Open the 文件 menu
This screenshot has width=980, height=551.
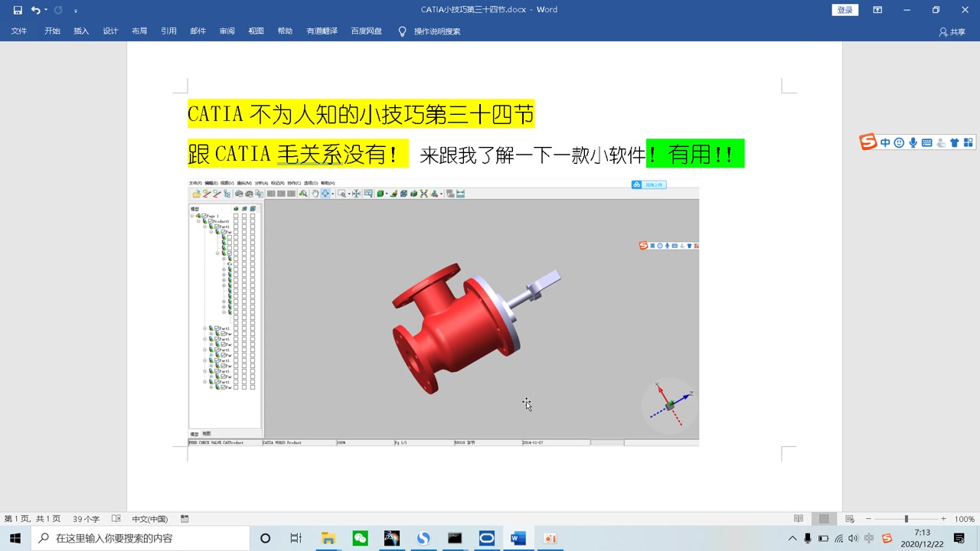tap(18, 31)
